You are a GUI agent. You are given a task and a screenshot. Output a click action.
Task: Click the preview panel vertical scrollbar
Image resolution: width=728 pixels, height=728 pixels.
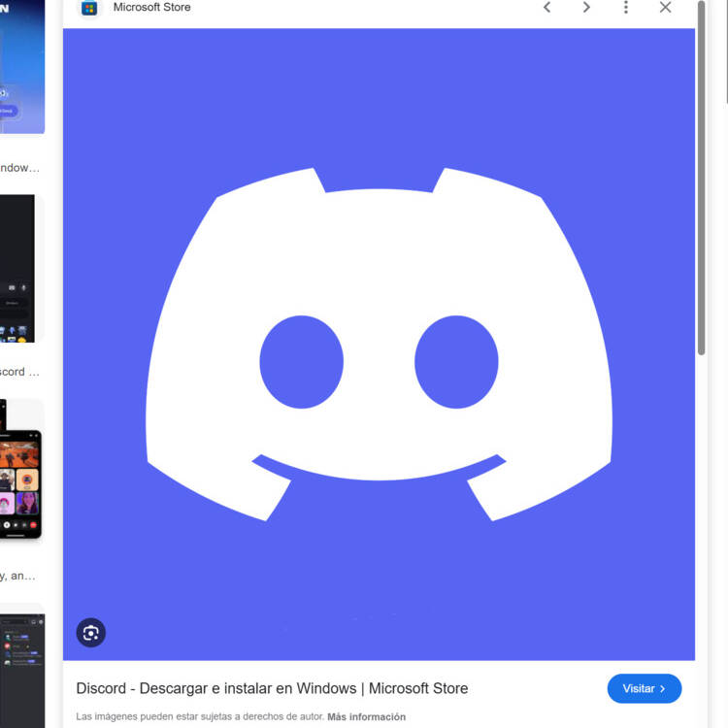(x=701, y=178)
